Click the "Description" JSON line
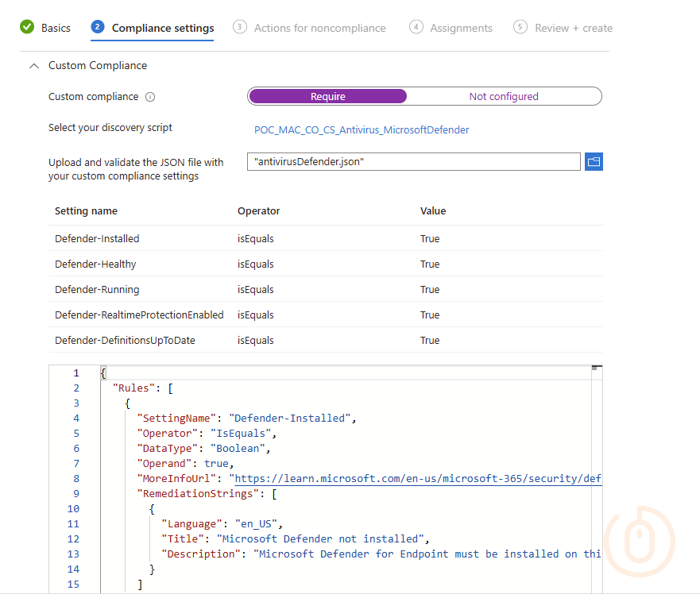 pyautogui.click(x=381, y=554)
